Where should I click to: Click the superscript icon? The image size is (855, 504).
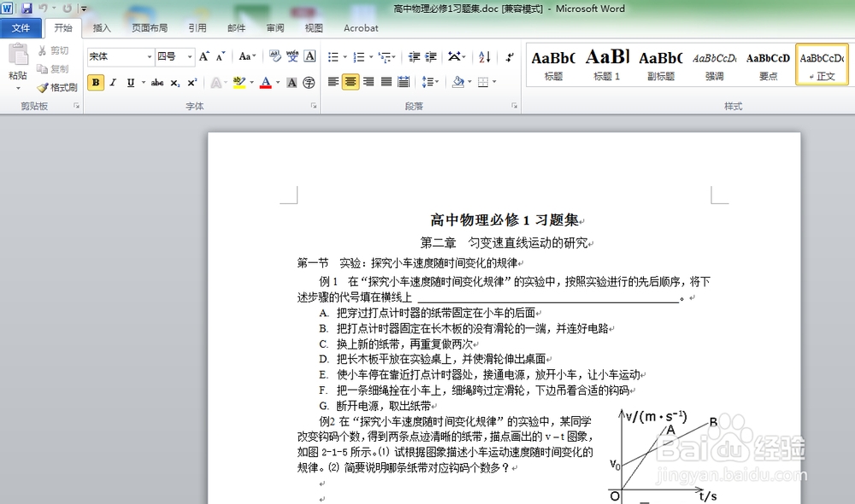[x=193, y=83]
